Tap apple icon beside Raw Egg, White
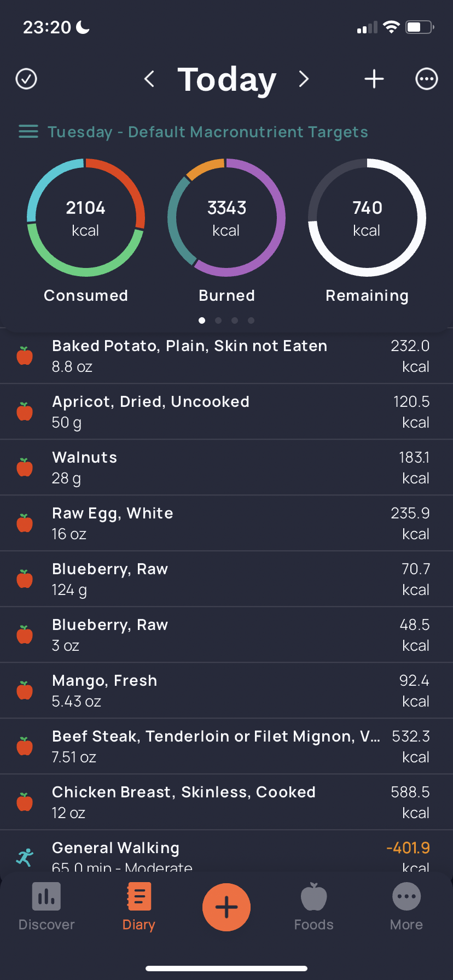 point(25,523)
